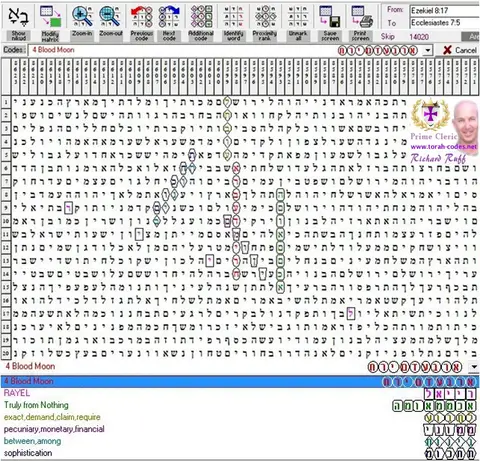The width and height of the screenshot is (480, 461).
Task: Go to Previous code icon
Action: click(142, 16)
